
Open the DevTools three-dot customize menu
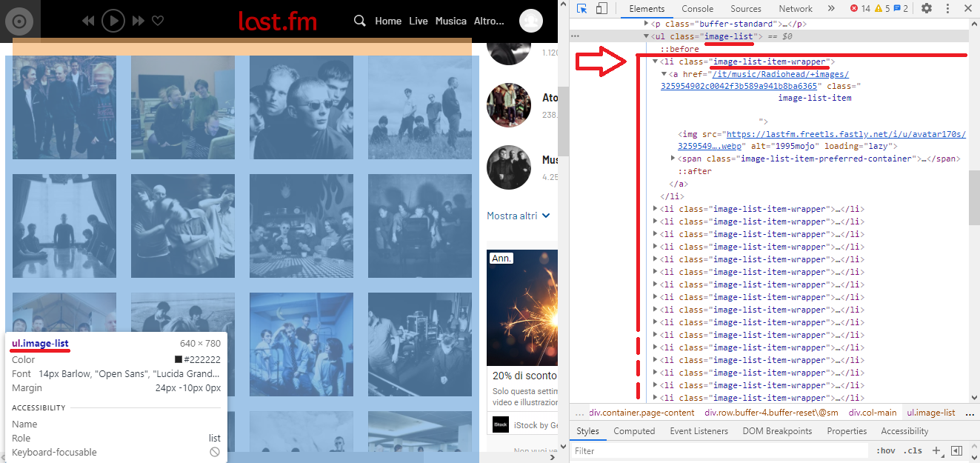coord(947,8)
